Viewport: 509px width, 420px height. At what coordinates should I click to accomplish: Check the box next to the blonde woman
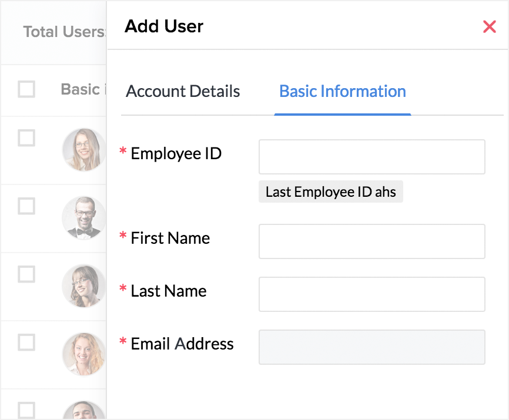click(26, 342)
